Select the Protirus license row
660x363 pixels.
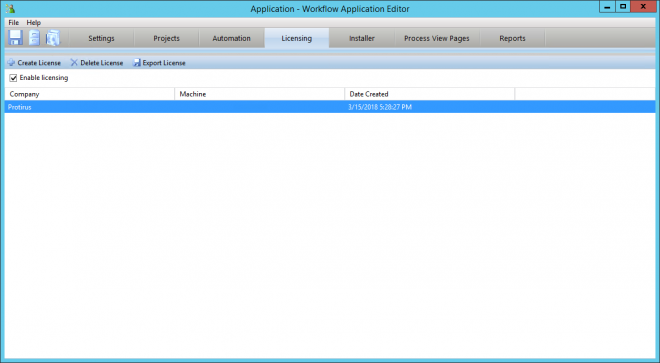point(330,107)
